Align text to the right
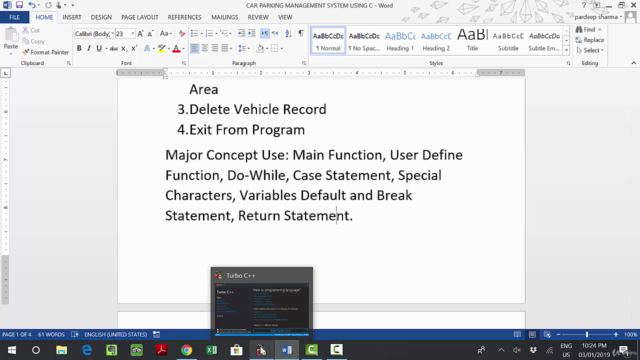640x360 pixels. (x=215, y=49)
